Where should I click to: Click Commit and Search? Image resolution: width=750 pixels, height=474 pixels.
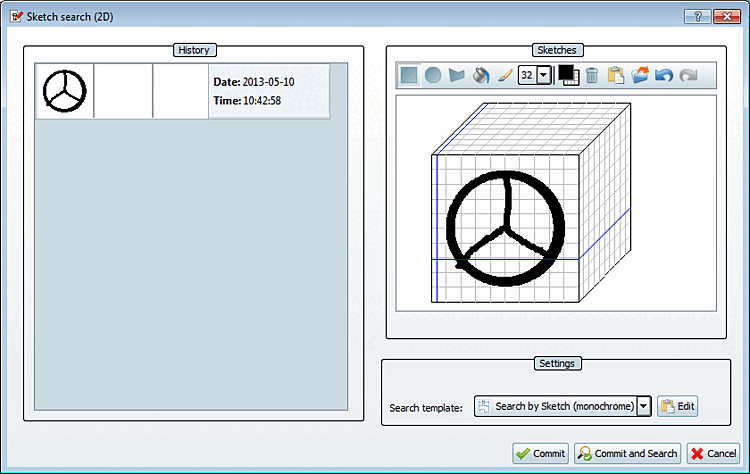point(628,453)
